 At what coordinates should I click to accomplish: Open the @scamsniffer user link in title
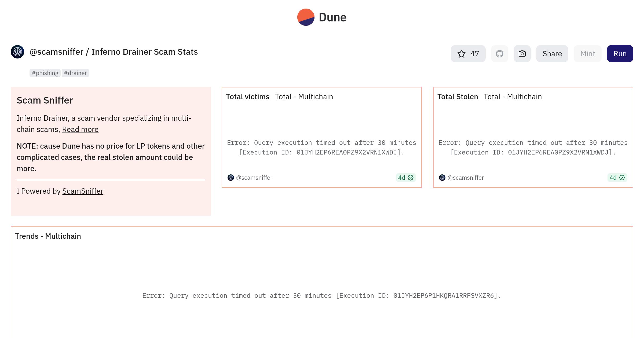[x=56, y=52]
